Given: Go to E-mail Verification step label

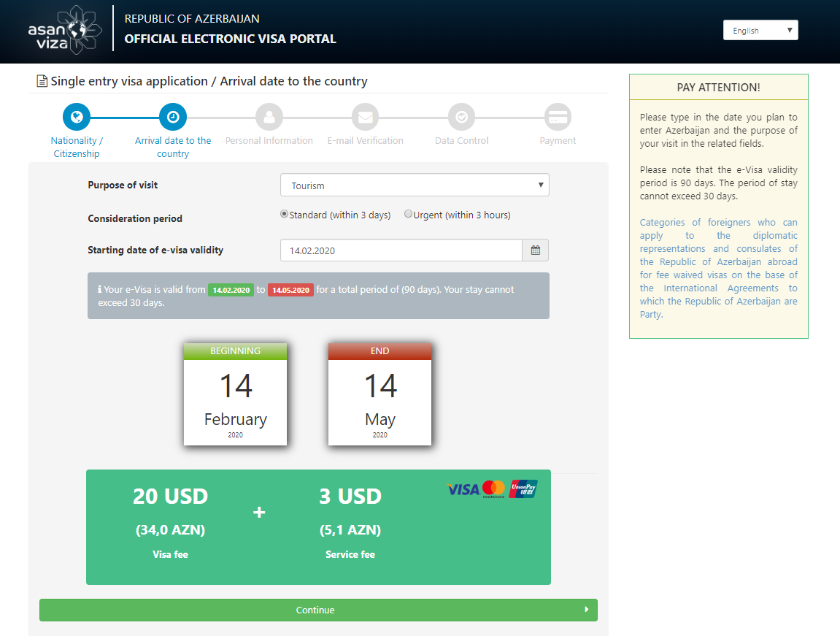Looking at the screenshot, I should coord(366,140).
